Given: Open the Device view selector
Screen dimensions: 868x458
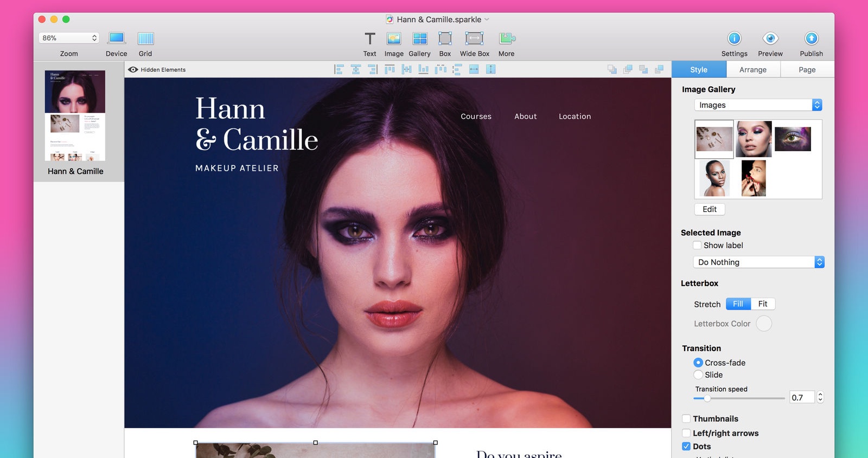Looking at the screenshot, I should pyautogui.click(x=116, y=39).
